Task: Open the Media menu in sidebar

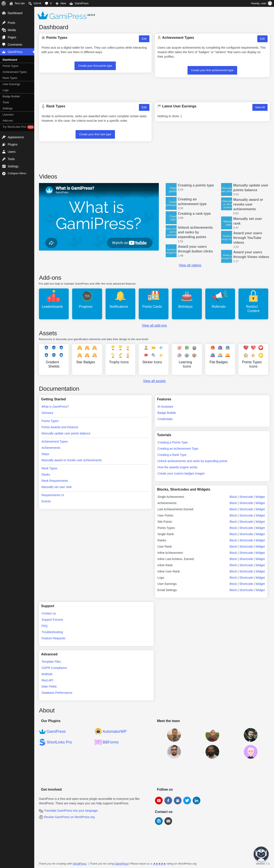Action: [17, 30]
